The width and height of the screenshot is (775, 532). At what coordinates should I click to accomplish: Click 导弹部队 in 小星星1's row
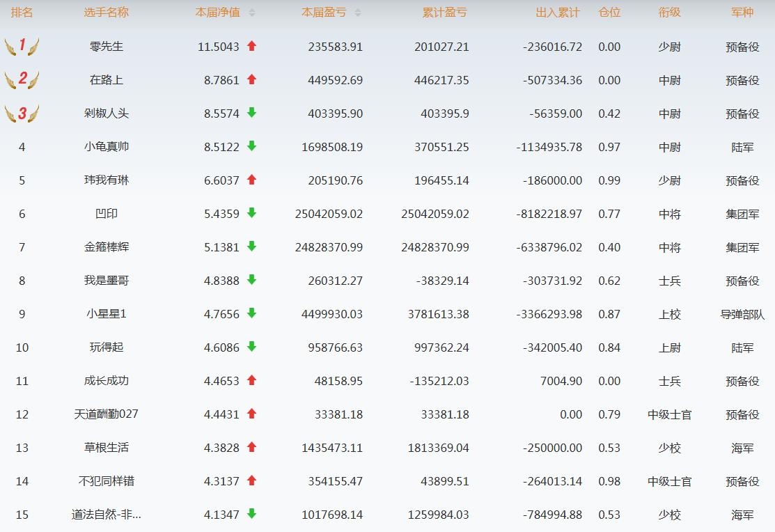[742, 314]
